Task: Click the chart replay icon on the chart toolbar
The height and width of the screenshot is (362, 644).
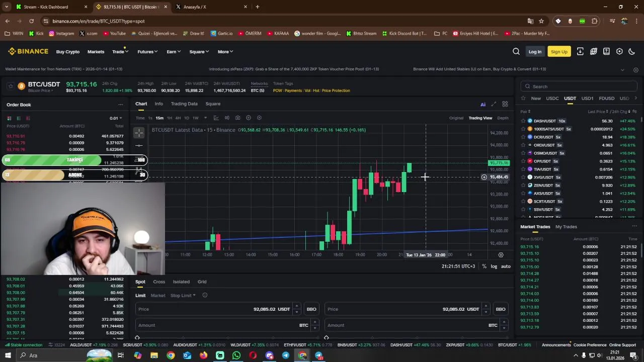Action: (259, 118)
